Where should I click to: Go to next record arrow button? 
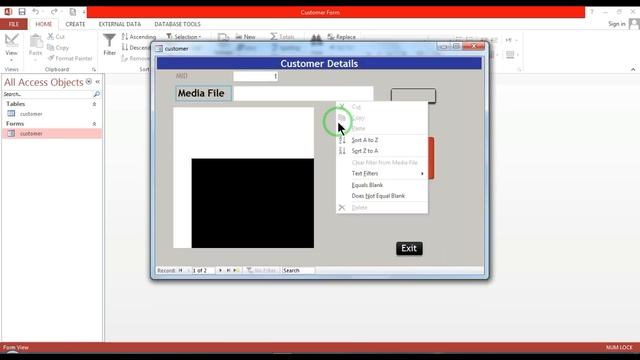pos(220,270)
